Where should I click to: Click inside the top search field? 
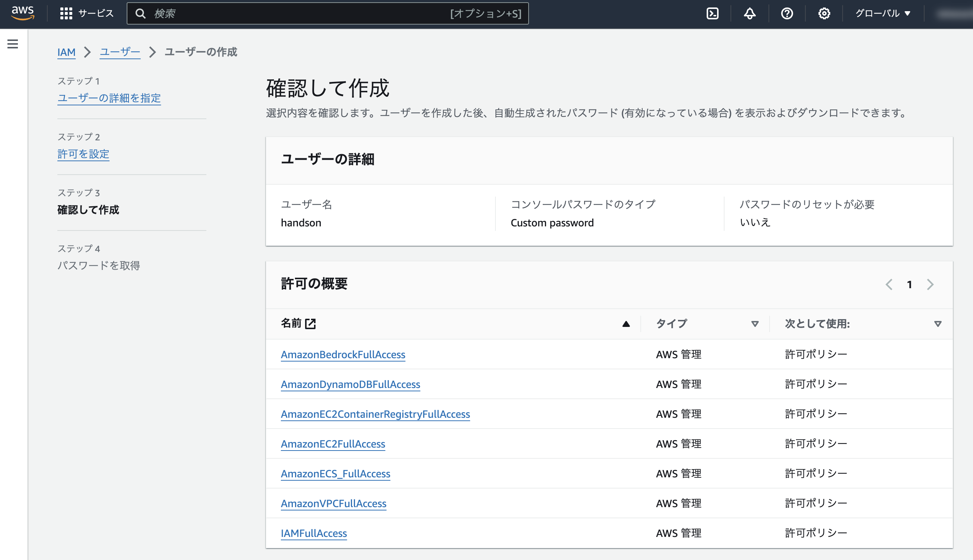pos(269,13)
